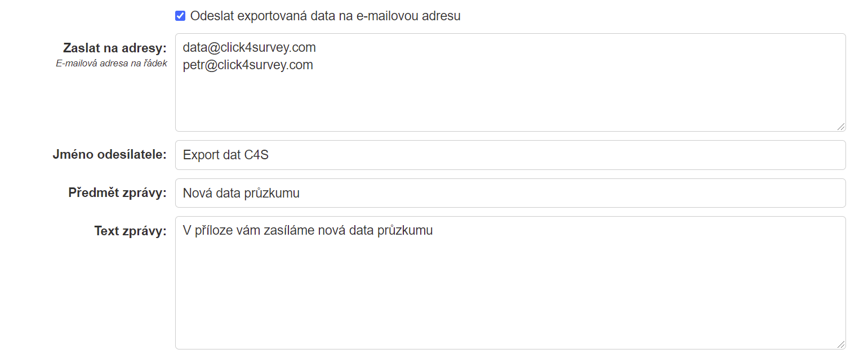Screen dimensions: 868x363
Task: Click inside the 'Zaslat na adresy' textarea
Action: 510,82
